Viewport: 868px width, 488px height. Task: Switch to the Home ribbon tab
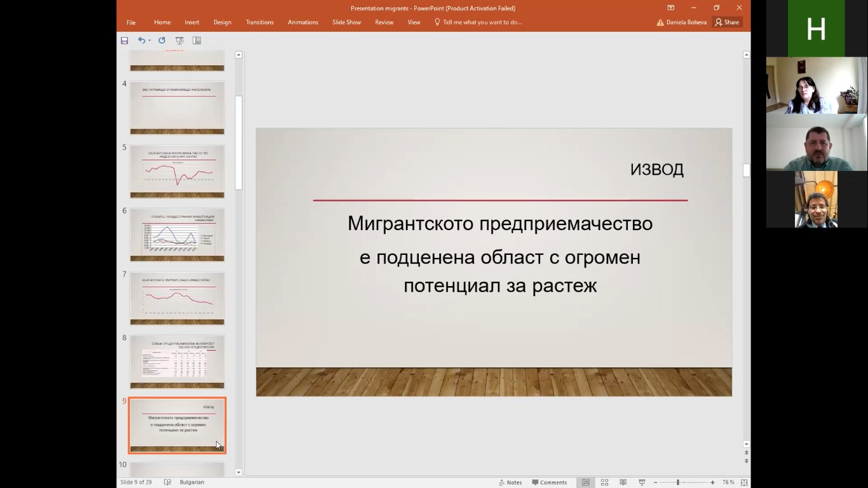click(162, 22)
